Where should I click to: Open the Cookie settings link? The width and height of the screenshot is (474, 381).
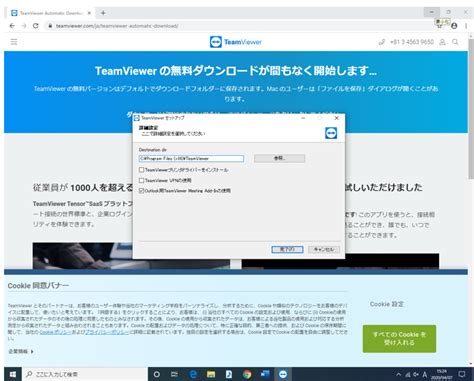click(x=387, y=304)
